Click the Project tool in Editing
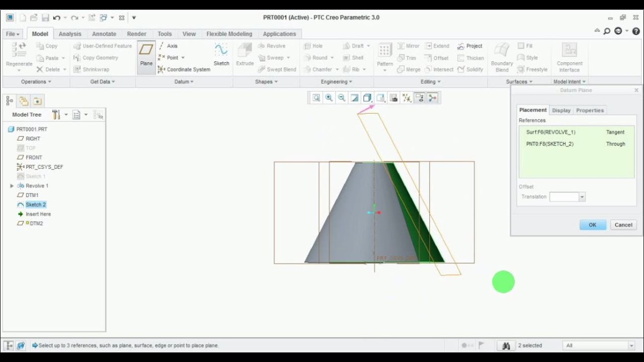 (470, 46)
